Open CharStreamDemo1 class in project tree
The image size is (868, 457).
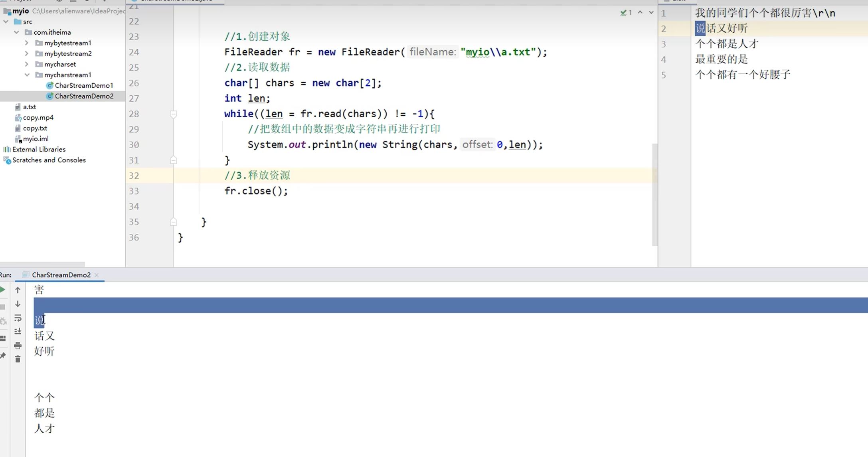84,85
